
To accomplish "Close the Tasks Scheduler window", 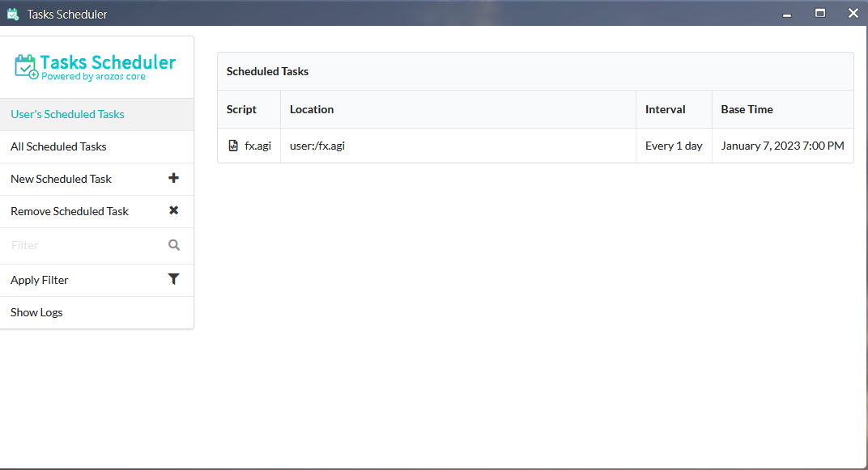I will (x=853, y=14).
